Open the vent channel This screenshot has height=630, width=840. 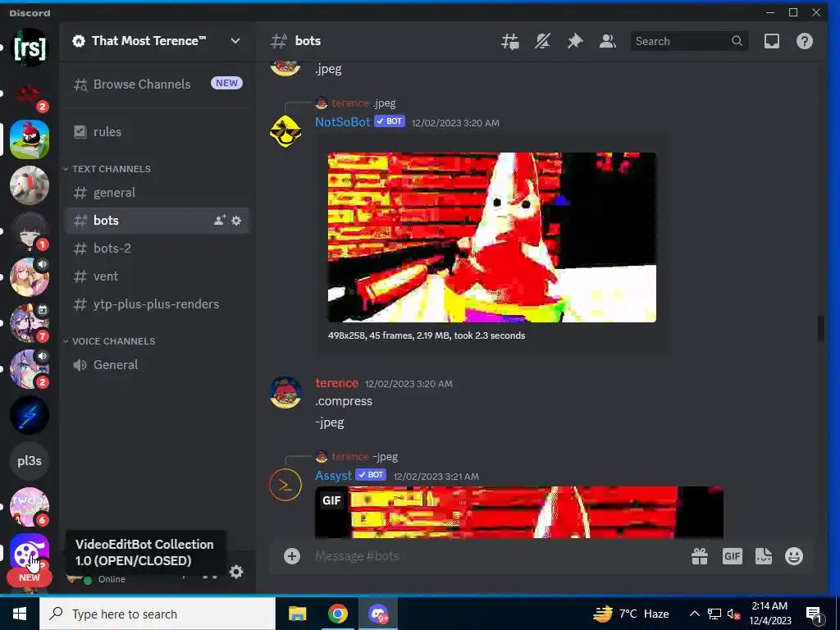tap(157, 276)
